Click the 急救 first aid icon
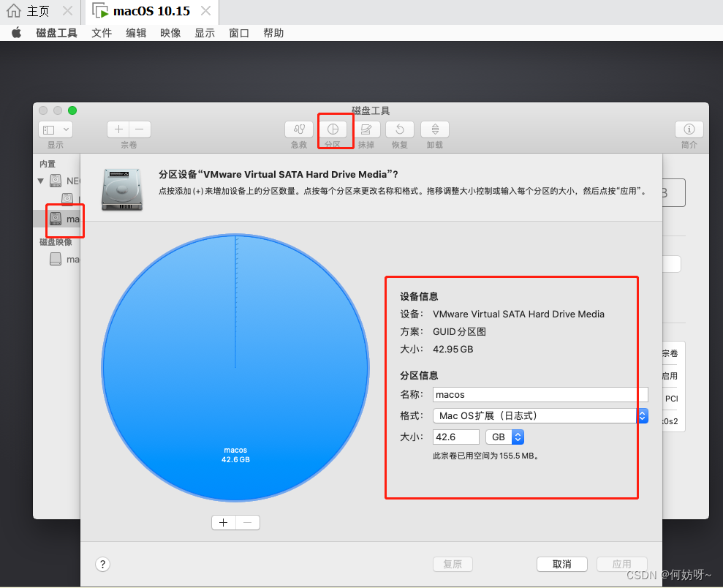The height and width of the screenshot is (588, 723). pyautogui.click(x=299, y=129)
